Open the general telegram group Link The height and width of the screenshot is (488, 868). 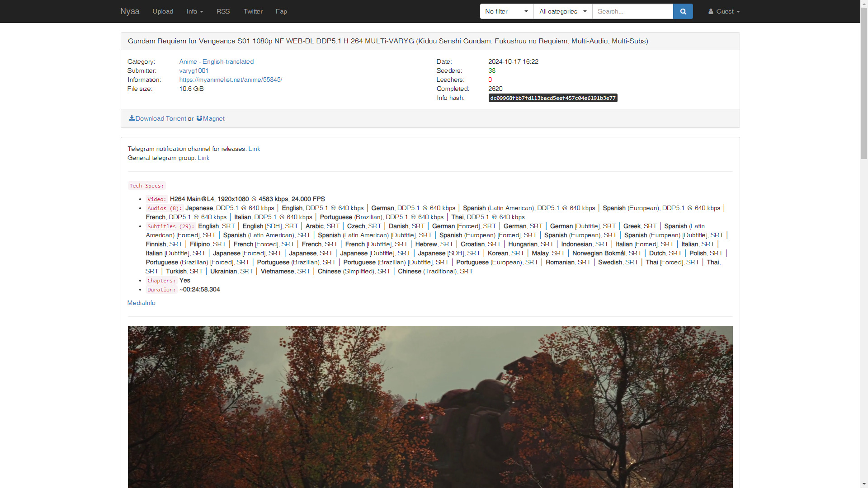coord(203,158)
